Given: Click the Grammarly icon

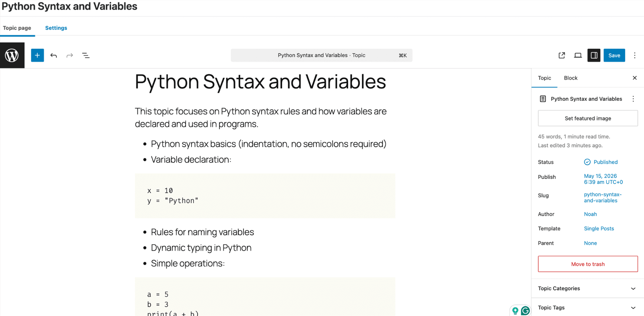Looking at the screenshot, I should point(525,310).
